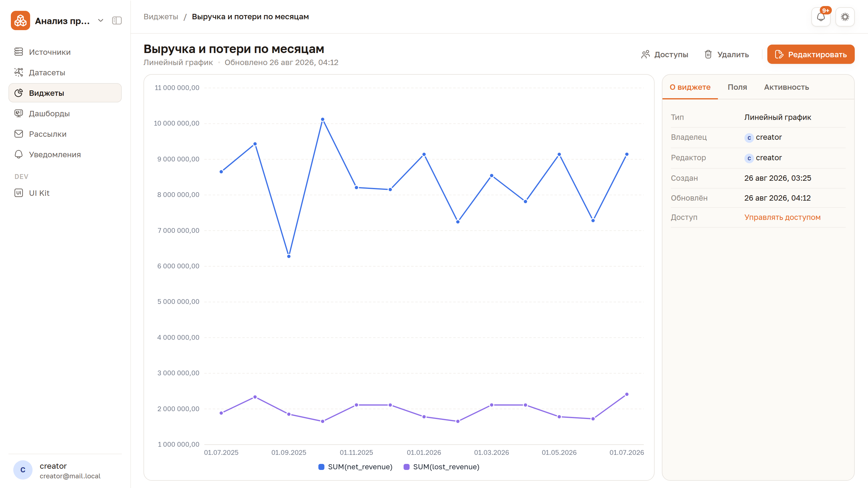Click the UI Kit icon
The height and width of the screenshot is (488, 868).
[x=18, y=193]
